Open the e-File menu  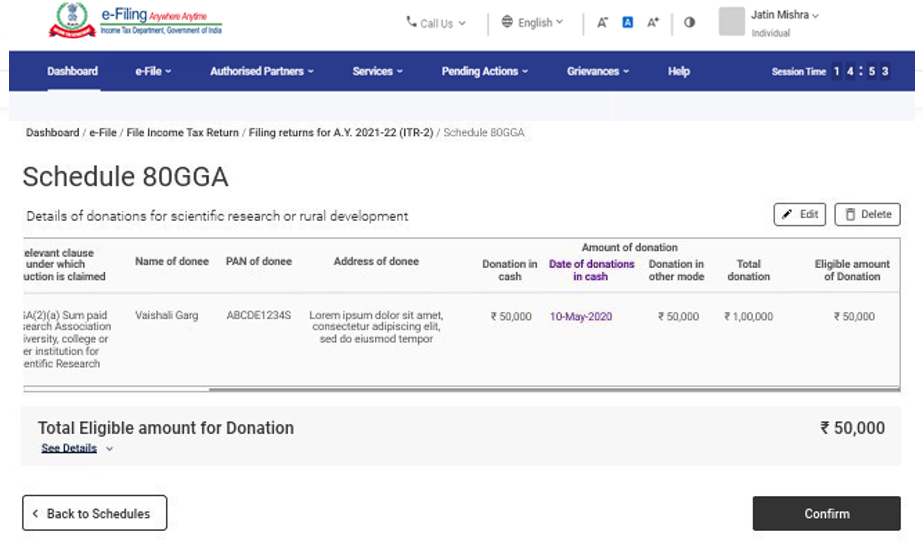pos(153,71)
